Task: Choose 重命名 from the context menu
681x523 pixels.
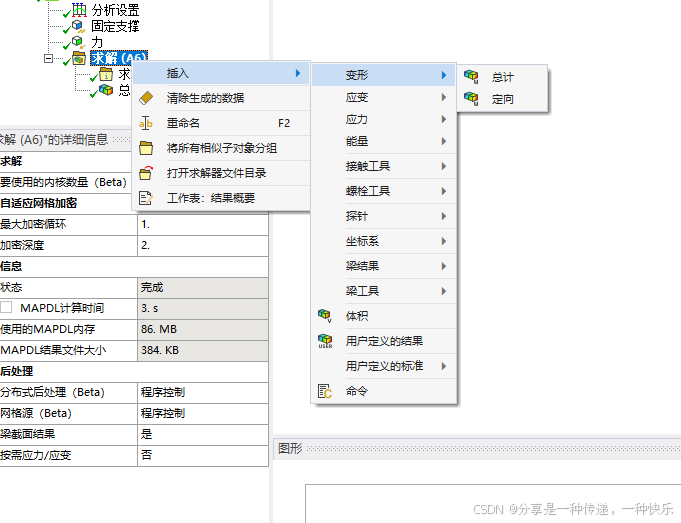Action: pos(221,123)
